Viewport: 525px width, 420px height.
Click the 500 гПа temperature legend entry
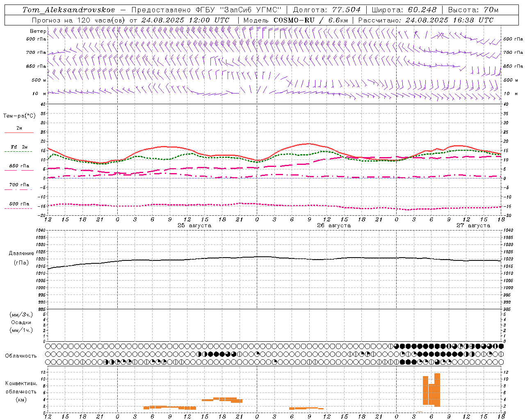[x=19, y=206]
